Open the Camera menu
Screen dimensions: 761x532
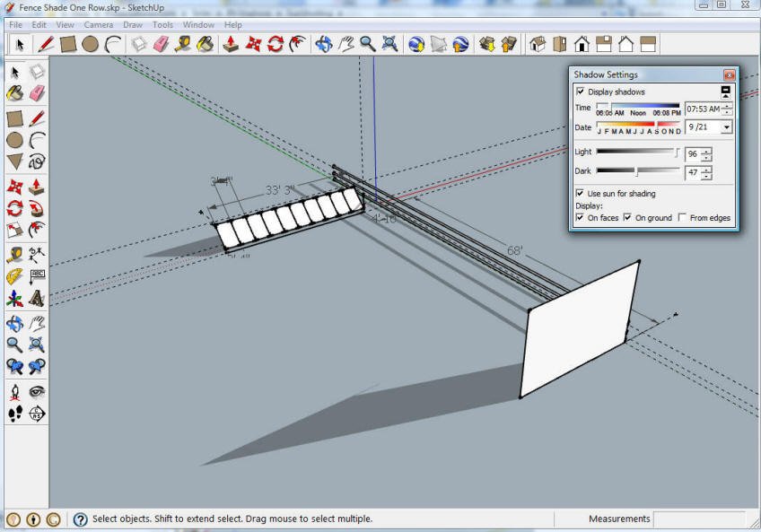98,25
